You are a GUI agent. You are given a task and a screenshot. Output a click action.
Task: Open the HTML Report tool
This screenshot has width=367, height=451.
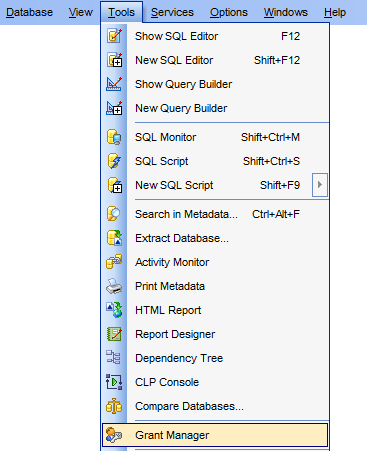215,310
